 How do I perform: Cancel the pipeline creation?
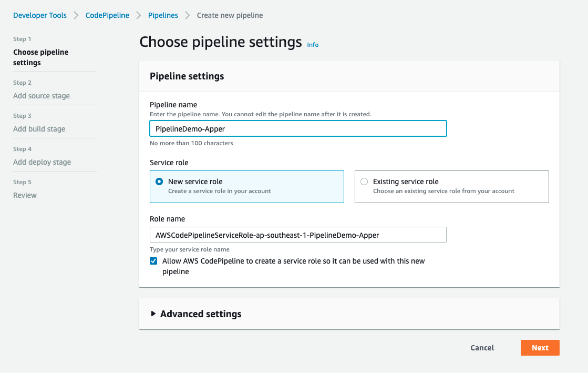click(x=482, y=348)
